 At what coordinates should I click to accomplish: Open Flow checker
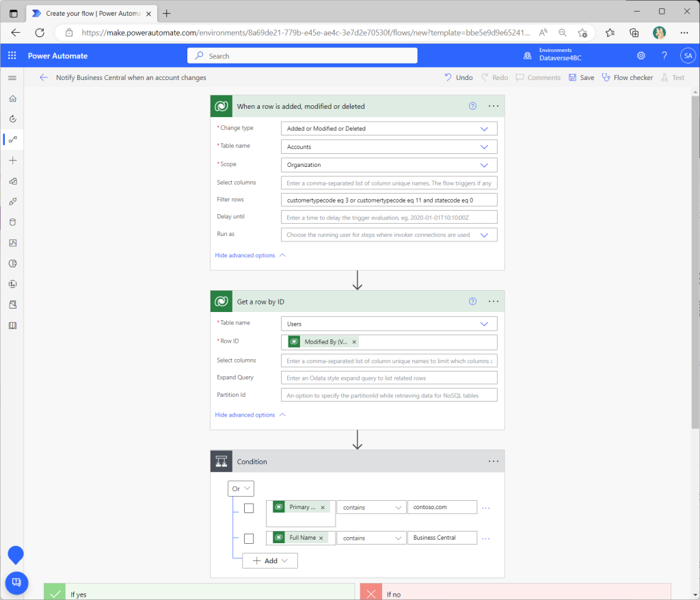pyautogui.click(x=628, y=77)
